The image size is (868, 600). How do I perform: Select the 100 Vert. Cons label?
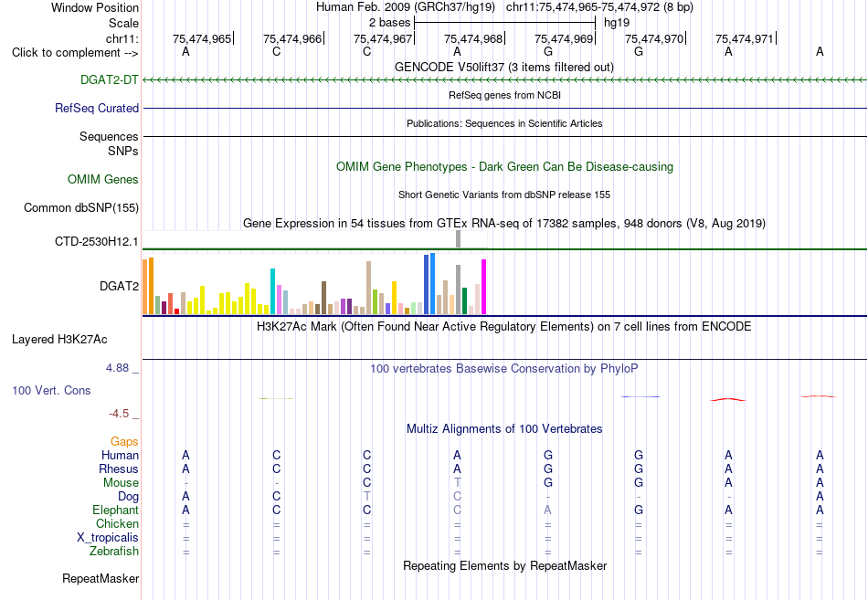51,390
